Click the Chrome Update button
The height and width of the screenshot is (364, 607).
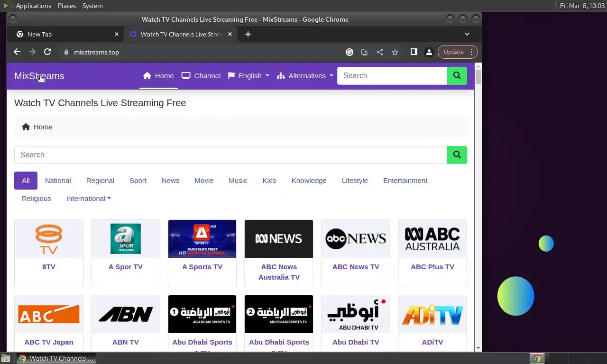pos(458,52)
